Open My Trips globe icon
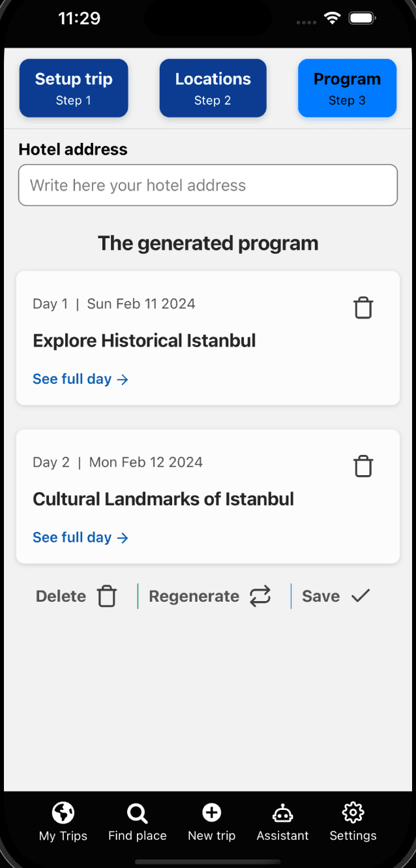The width and height of the screenshot is (416, 868). (63, 813)
